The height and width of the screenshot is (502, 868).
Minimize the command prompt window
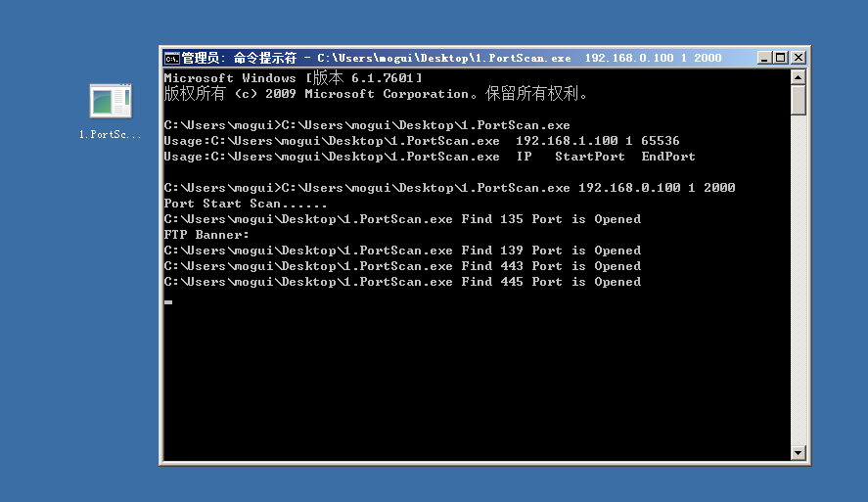tap(764, 58)
